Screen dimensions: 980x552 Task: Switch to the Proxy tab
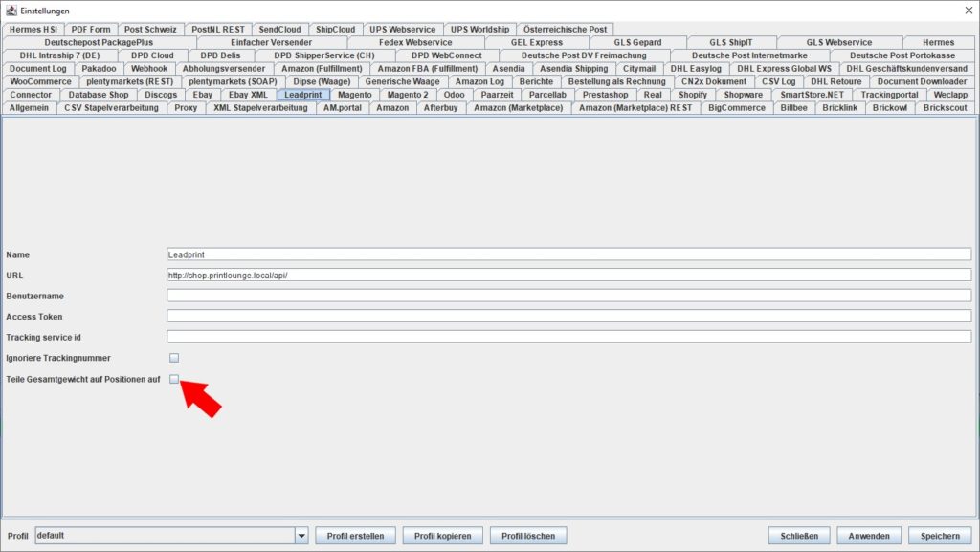click(186, 107)
